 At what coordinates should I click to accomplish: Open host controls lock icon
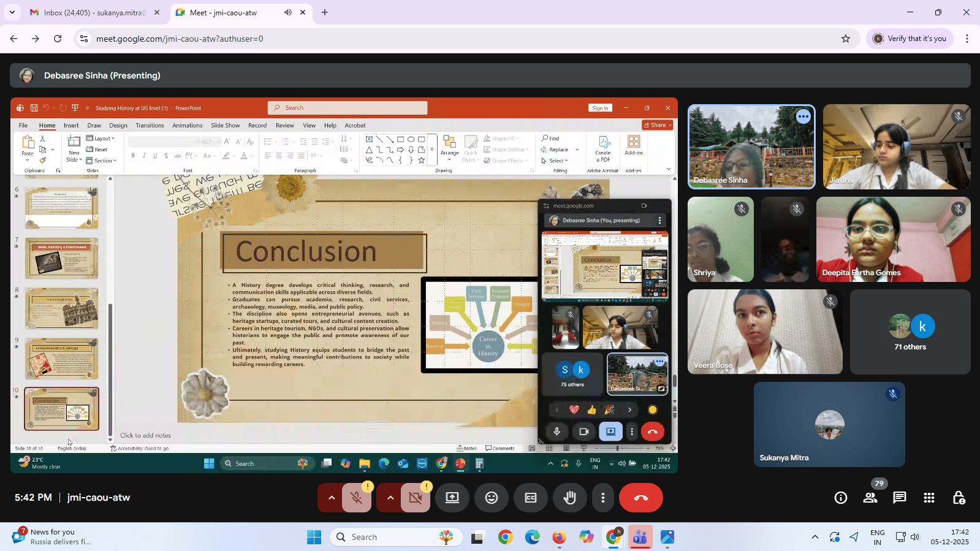(959, 498)
